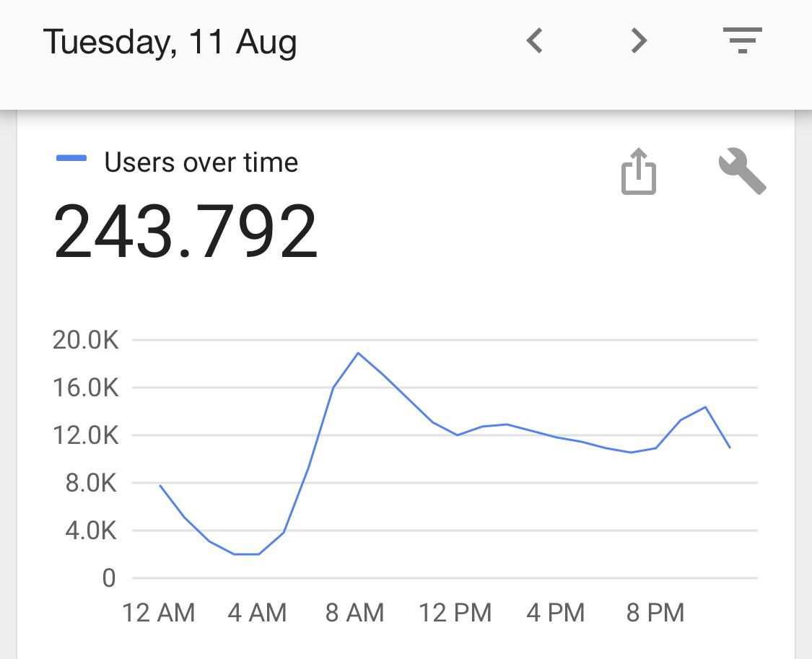Click the chart peak near 8 AM

click(x=358, y=353)
